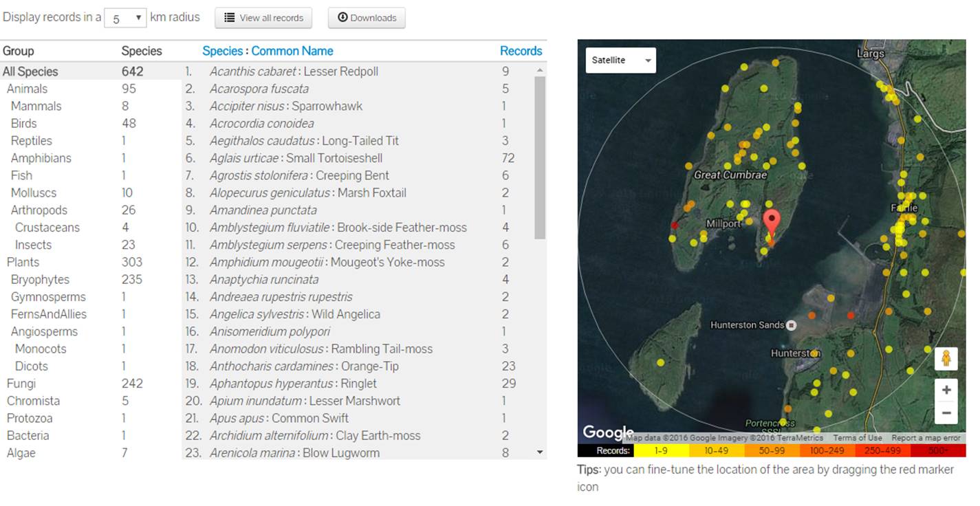This screenshot has height=506, width=980.
Task: Open Arenicola marina Blow Lugworm row
Action: [358, 453]
